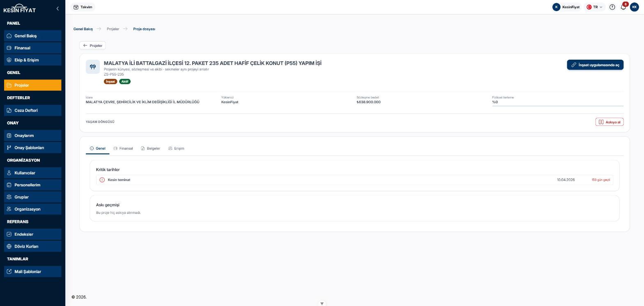Click the Projeler breadcrumb link
The width and height of the screenshot is (644, 306).
point(113,29)
